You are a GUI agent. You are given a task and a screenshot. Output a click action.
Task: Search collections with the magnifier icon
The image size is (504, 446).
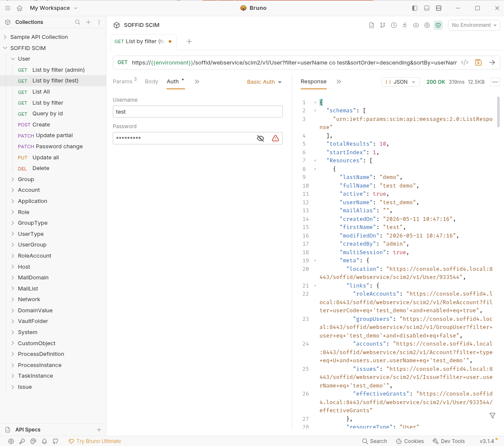77,22
